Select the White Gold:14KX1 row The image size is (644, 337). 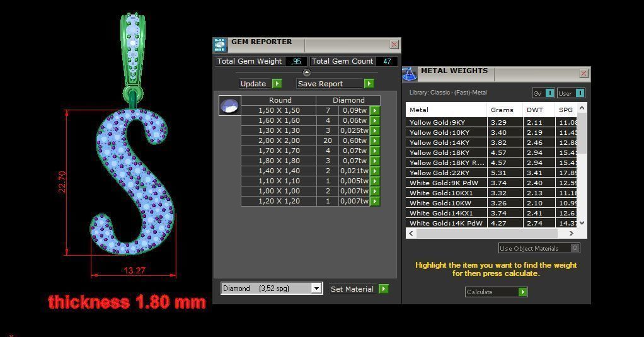click(x=492, y=213)
